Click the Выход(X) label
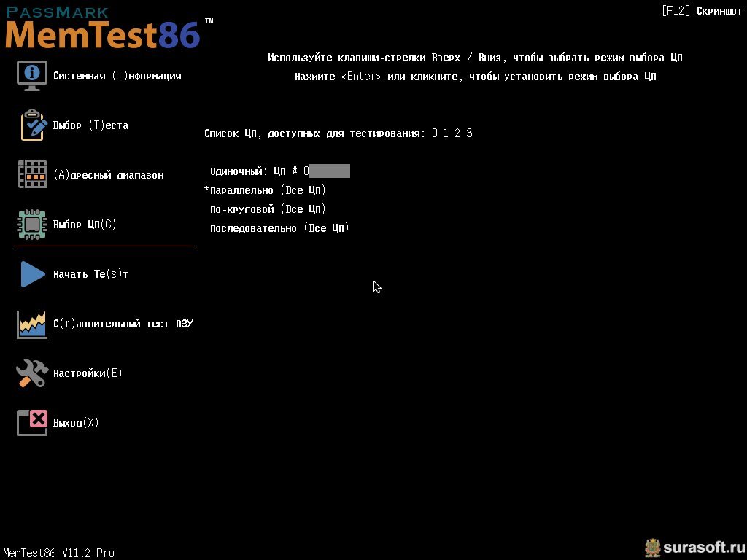The image size is (747, 560). 76,422
